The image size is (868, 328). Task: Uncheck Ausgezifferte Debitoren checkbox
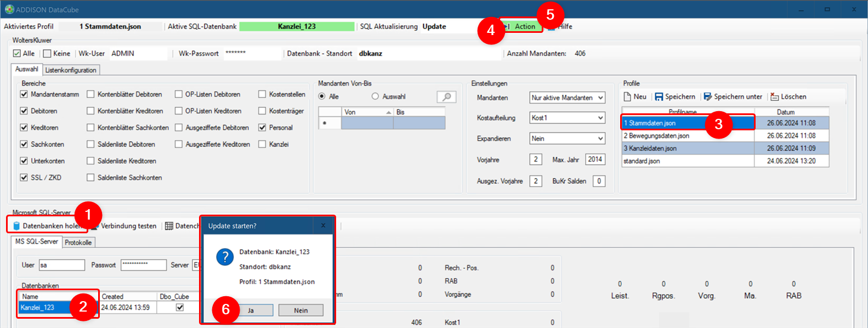click(179, 128)
